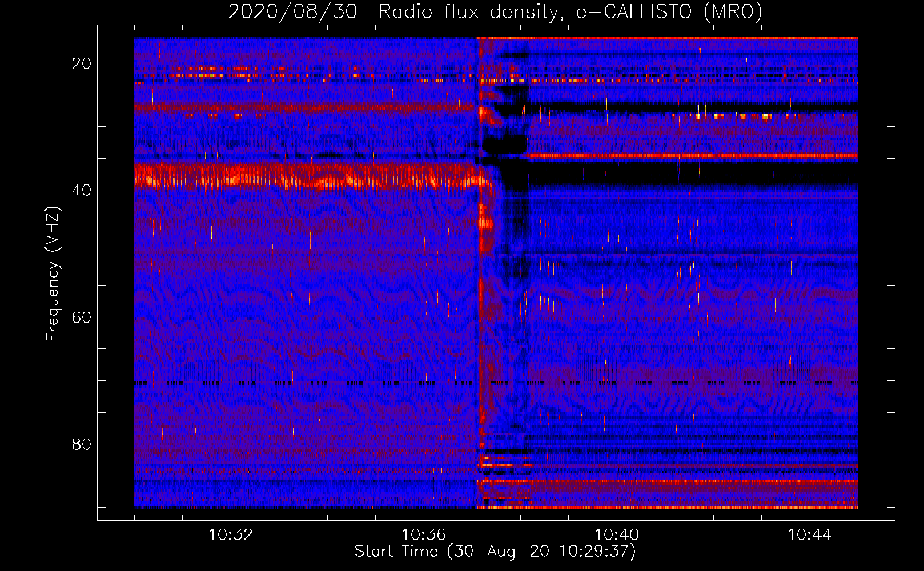Click the 'Start Time (30-Aug-20 10:29:37)' axis label
Viewport: 924px width, 571px height.
pyautogui.click(x=495, y=552)
